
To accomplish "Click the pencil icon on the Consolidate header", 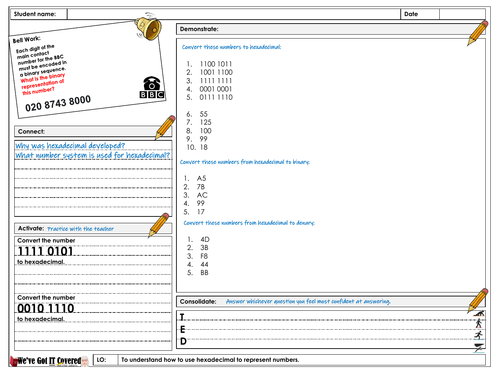I will [x=478, y=301].
